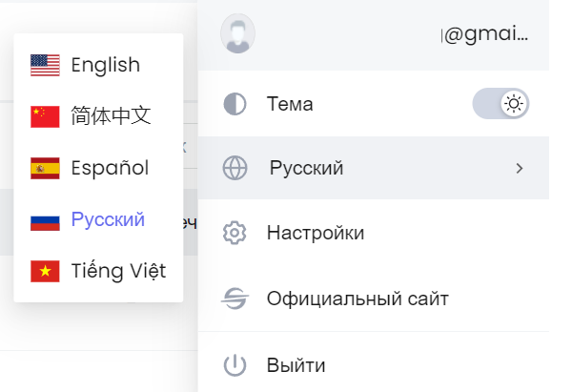Click the Vietnam flag icon
Image resolution: width=572 pixels, height=392 pixels.
[x=45, y=271]
